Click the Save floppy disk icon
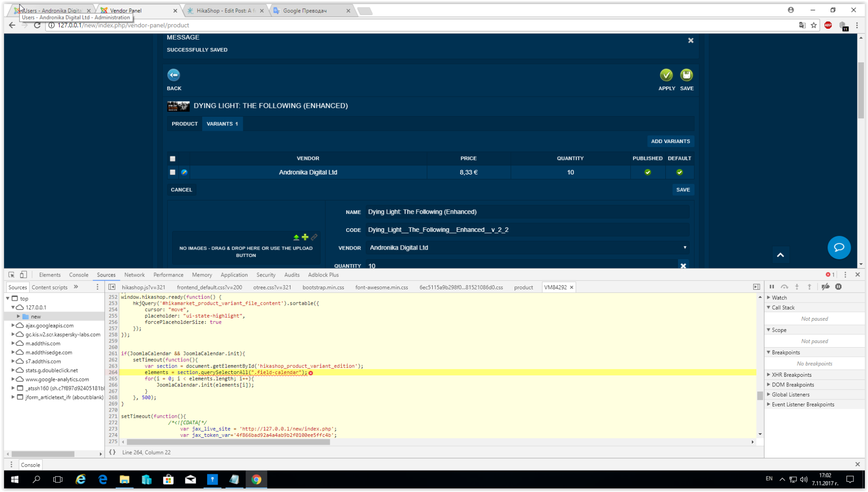 [686, 75]
